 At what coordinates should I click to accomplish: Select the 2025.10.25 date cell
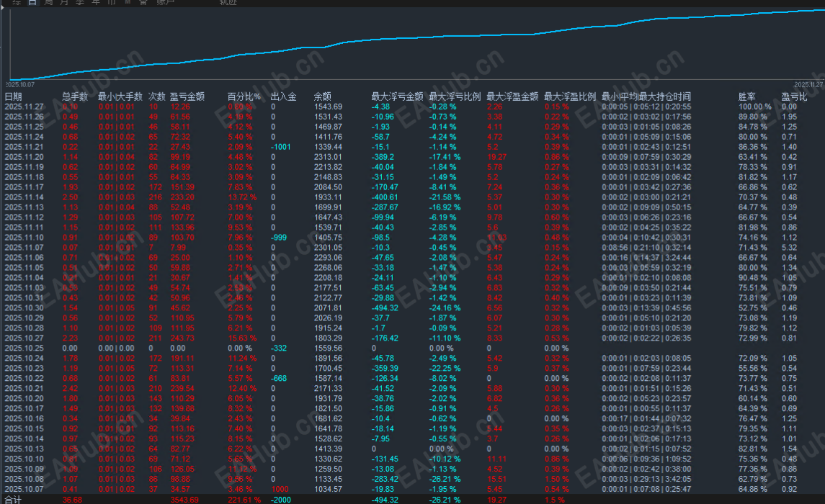pos(24,348)
